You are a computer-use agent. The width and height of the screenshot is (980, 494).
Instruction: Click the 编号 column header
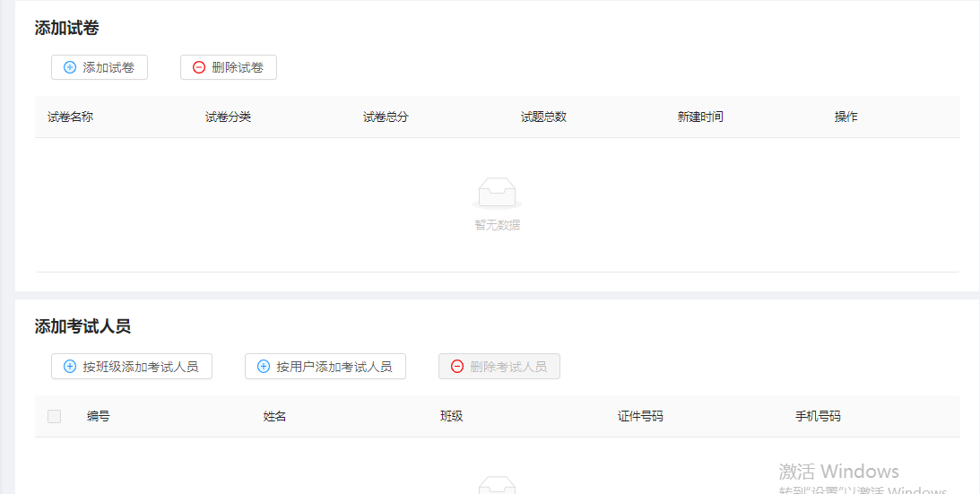click(99, 417)
